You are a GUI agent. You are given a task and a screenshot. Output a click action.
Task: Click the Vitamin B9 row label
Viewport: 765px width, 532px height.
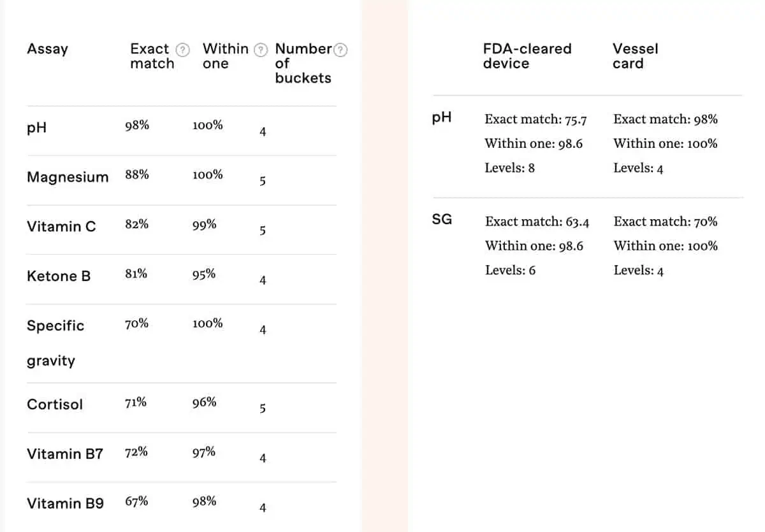pos(65,503)
